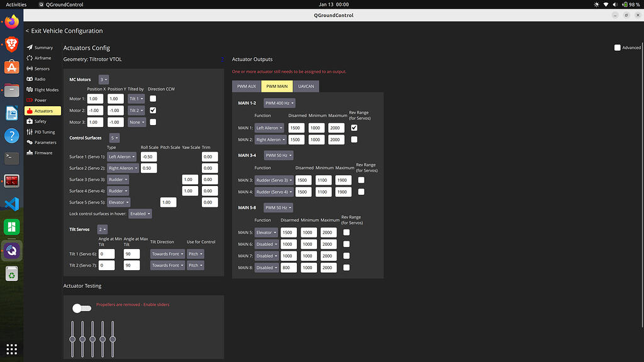Launch Firefox from the dock
Viewport: 644px width, 362px height.
coord(11,21)
